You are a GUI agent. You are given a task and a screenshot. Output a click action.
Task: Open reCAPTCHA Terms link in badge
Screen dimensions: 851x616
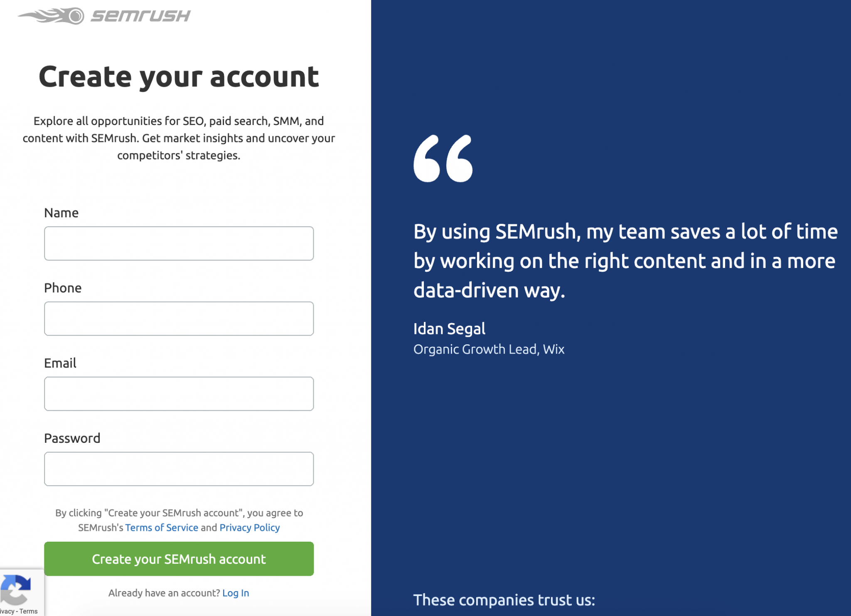[x=29, y=611]
